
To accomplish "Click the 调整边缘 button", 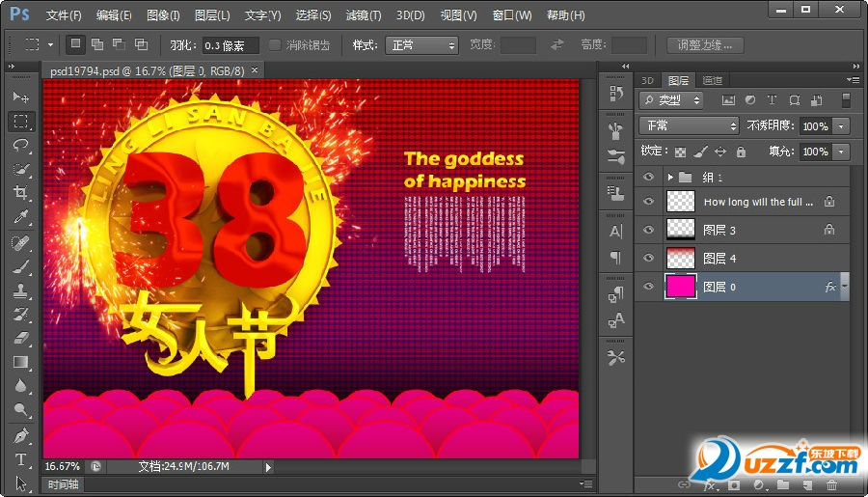I will click(705, 45).
